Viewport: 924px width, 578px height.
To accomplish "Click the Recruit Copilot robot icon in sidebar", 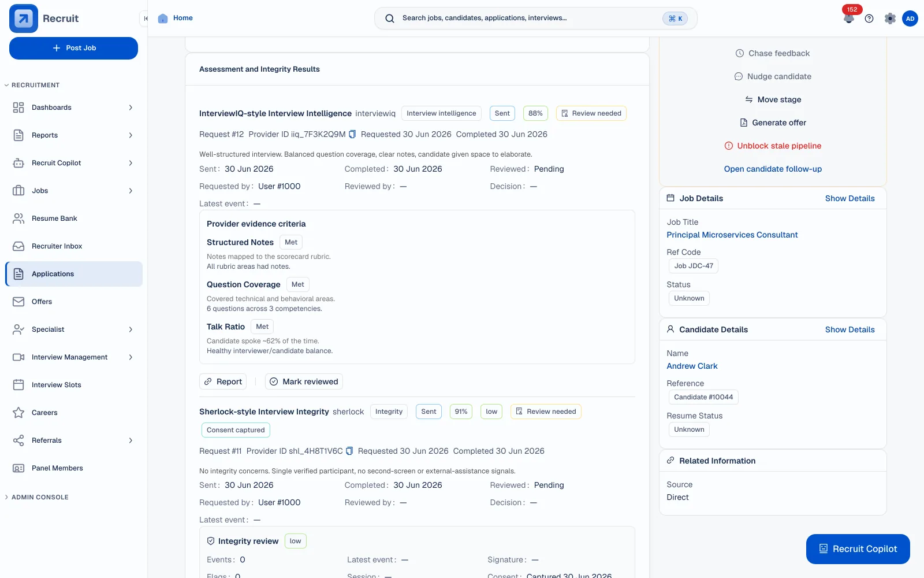I will tap(18, 163).
